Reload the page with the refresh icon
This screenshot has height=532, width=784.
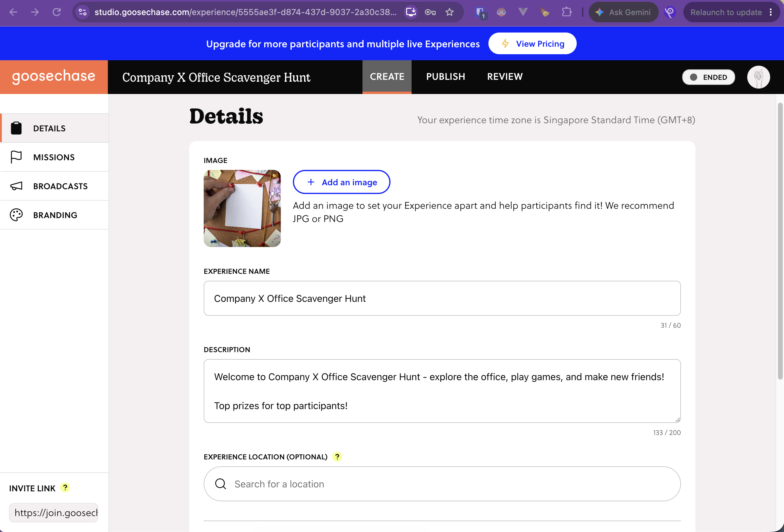point(56,12)
